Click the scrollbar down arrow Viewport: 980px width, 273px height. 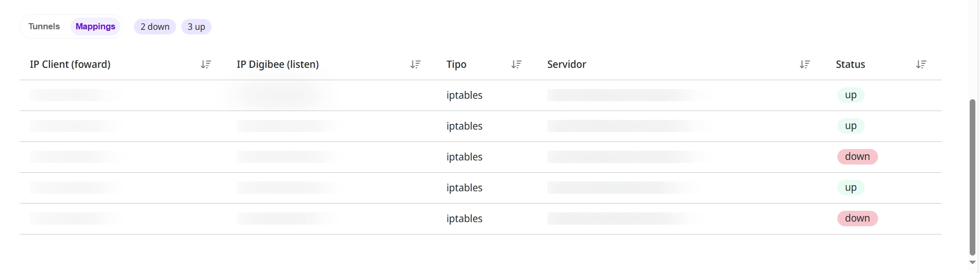tap(972, 263)
